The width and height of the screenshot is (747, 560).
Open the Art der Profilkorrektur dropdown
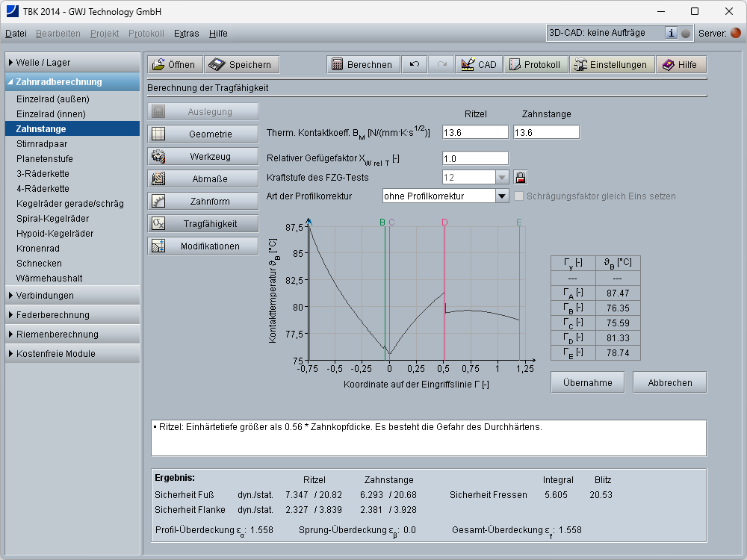pyautogui.click(x=502, y=196)
